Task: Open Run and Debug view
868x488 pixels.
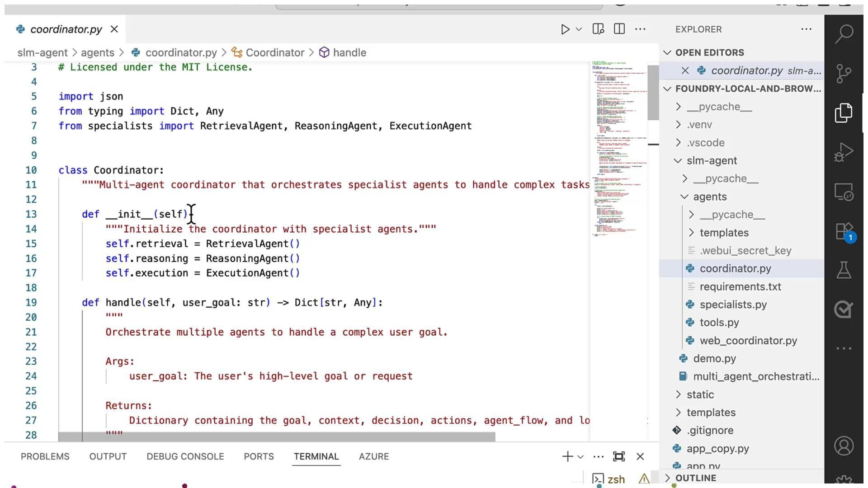Action: point(844,152)
